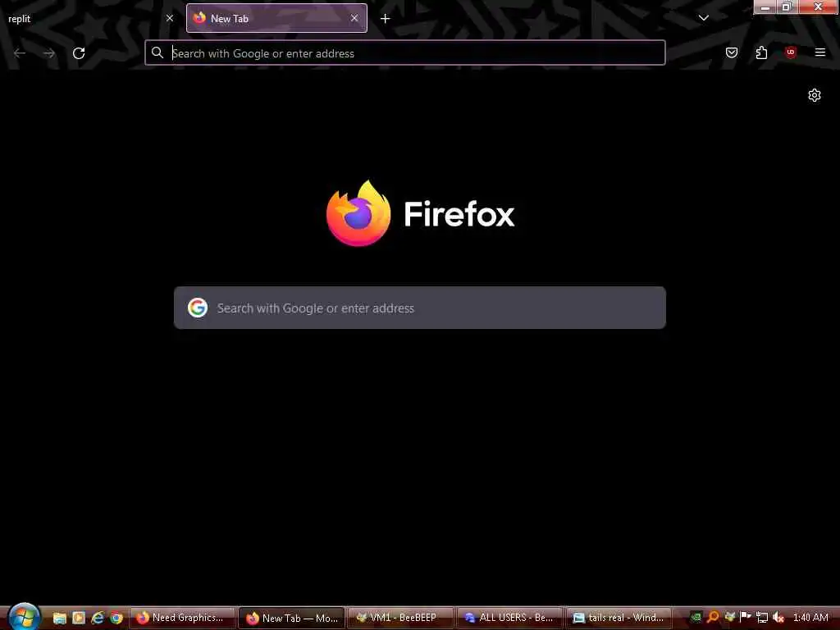The height and width of the screenshot is (630, 840).
Task: Focus the top address bar field
Action: point(405,53)
